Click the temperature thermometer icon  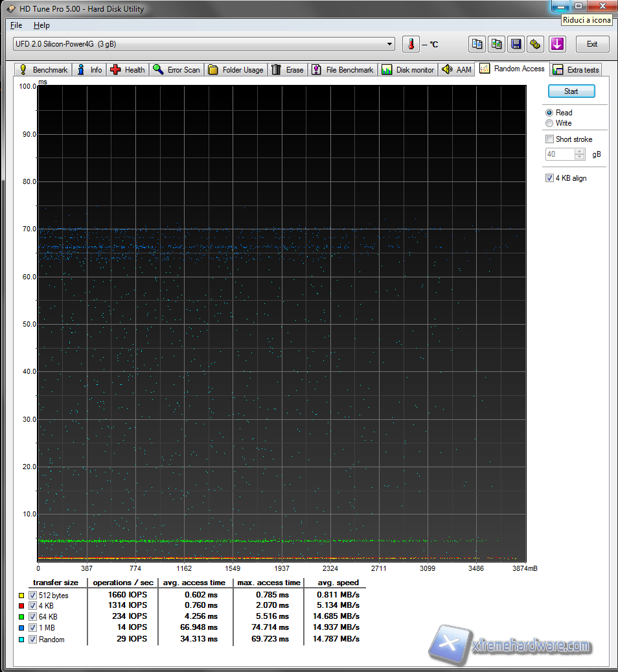tap(411, 44)
